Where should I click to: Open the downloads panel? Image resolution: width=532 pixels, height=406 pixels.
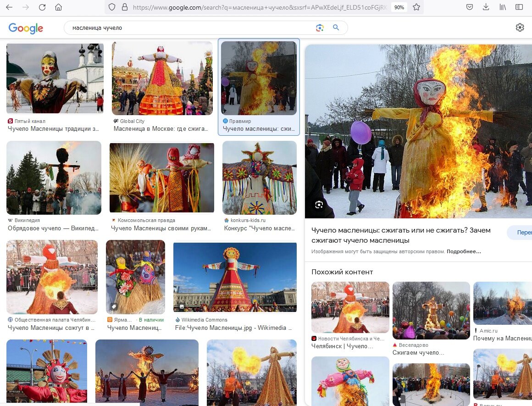tap(485, 7)
